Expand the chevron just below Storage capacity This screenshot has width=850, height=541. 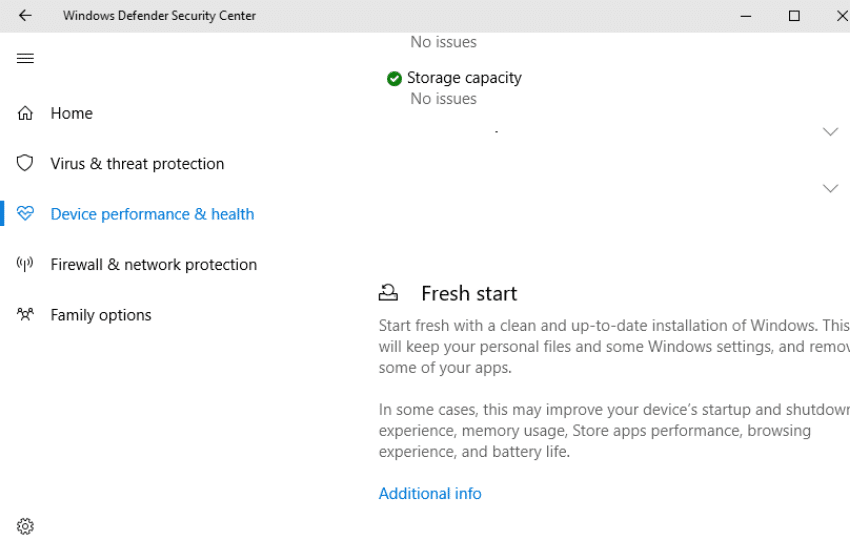click(x=830, y=132)
